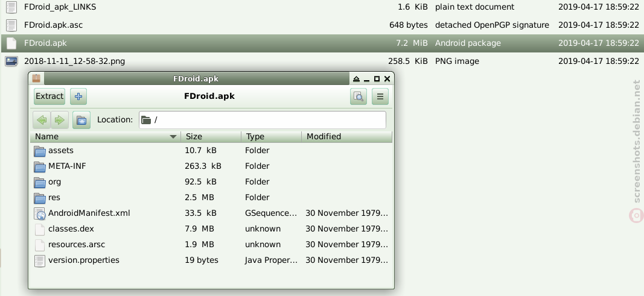Image resolution: width=644 pixels, height=296 pixels.
Task: Click the Location path input field
Action: [263, 120]
